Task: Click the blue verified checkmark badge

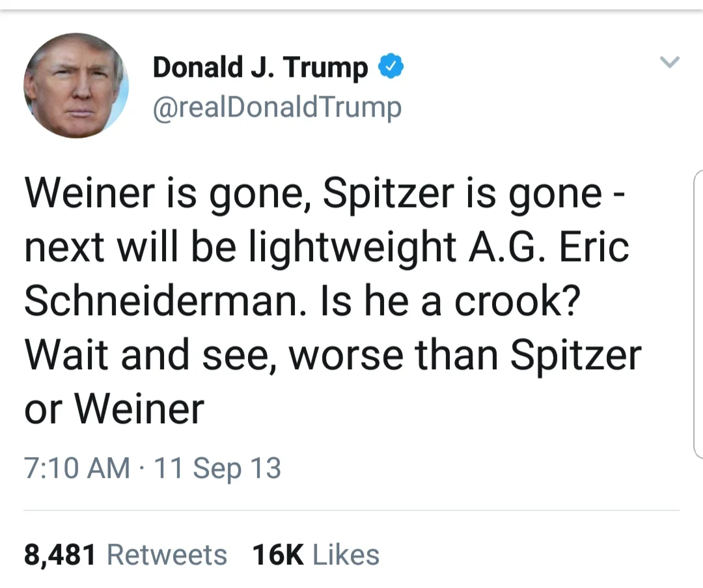Action: point(391,66)
